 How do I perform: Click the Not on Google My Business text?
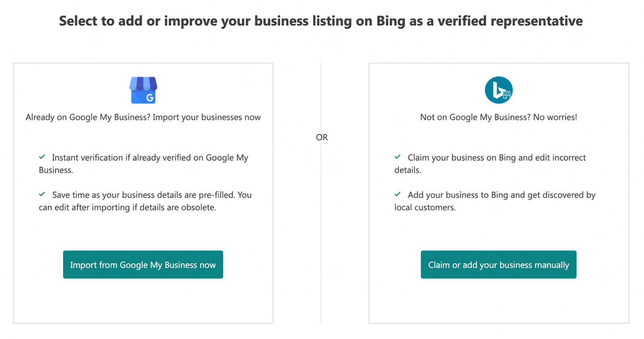point(498,117)
